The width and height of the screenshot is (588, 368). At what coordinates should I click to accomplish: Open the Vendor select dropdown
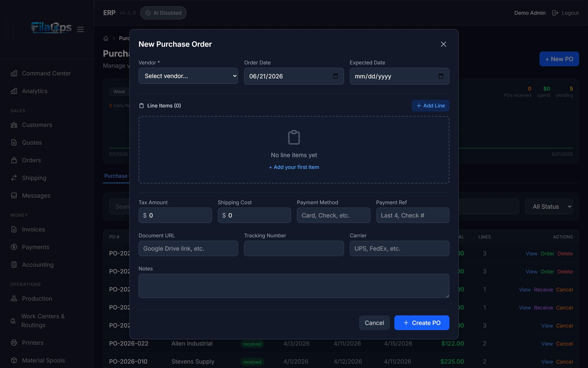click(x=188, y=76)
